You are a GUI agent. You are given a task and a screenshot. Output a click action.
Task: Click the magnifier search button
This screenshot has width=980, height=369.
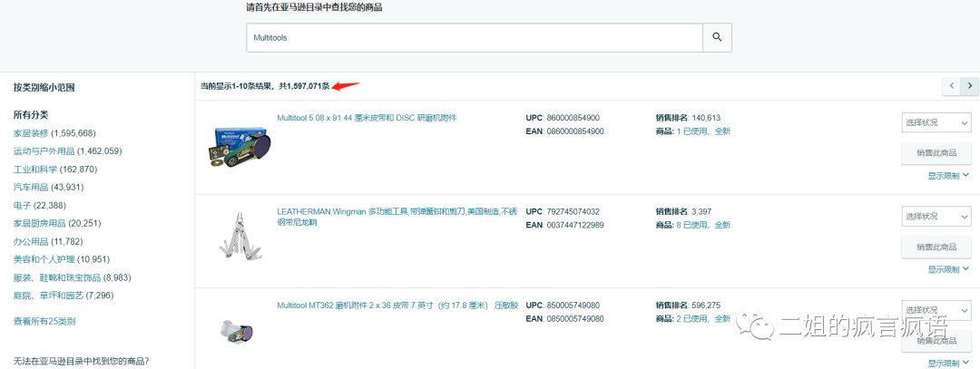coord(717,38)
